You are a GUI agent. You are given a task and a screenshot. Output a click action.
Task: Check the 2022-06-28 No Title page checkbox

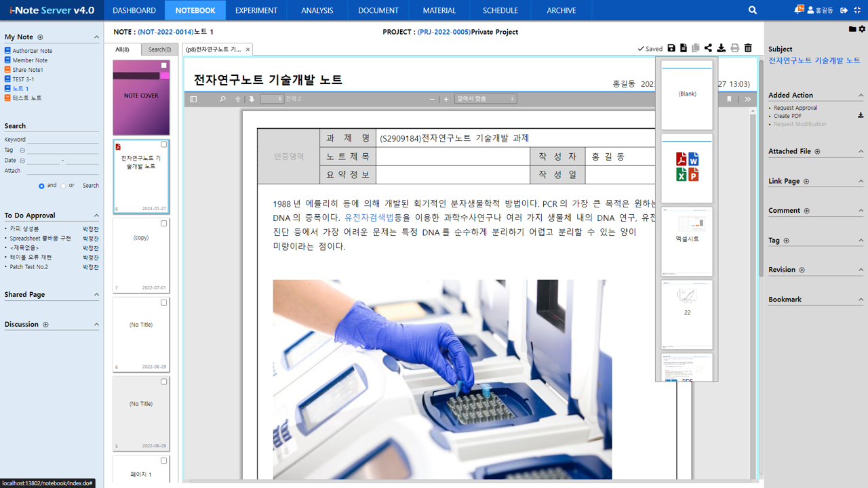tap(163, 382)
